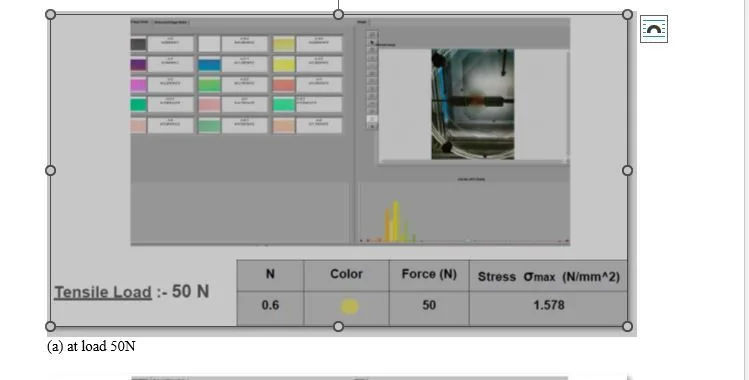Click the right-middle sizing handle of the picture

click(x=628, y=170)
